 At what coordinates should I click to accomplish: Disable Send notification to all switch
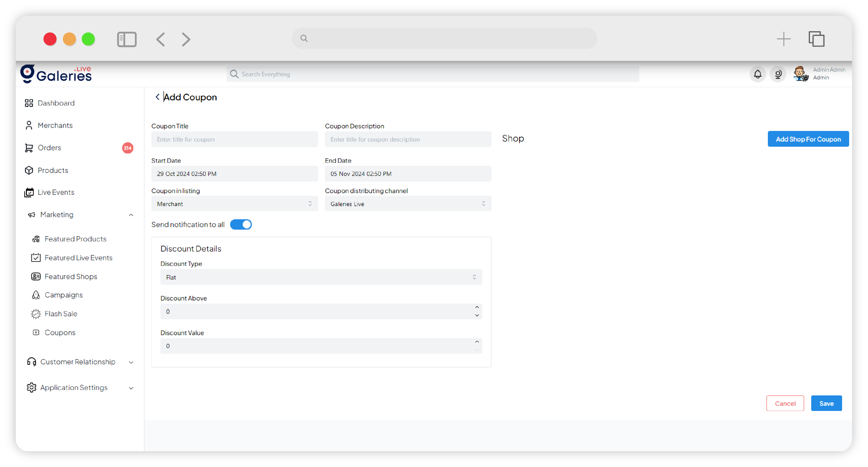(241, 225)
